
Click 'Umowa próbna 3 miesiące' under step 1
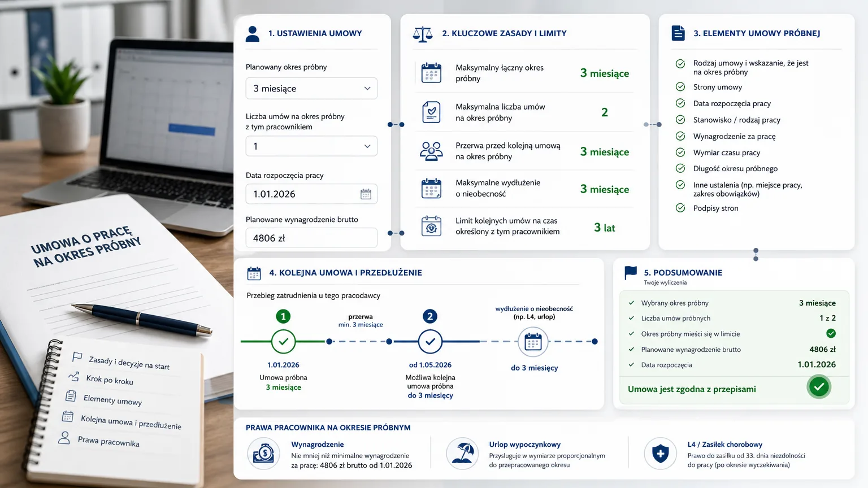coord(283,382)
